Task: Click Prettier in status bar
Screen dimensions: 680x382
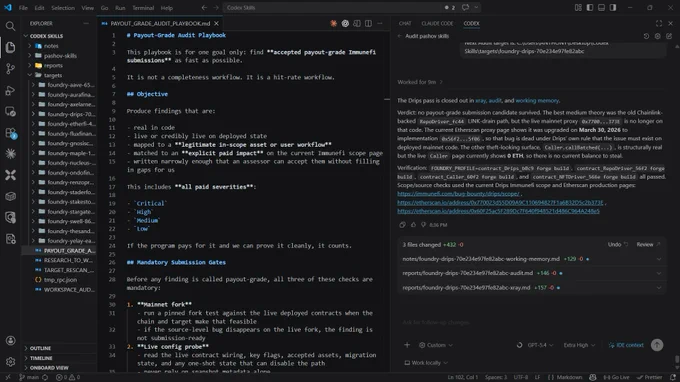Action: 650,377
